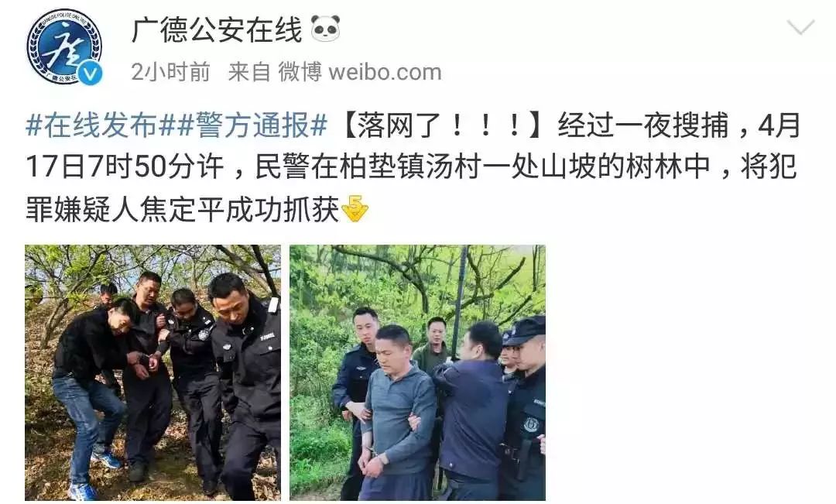Expand the post options chevron
This screenshot has height=504, width=836.
click(x=800, y=26)
